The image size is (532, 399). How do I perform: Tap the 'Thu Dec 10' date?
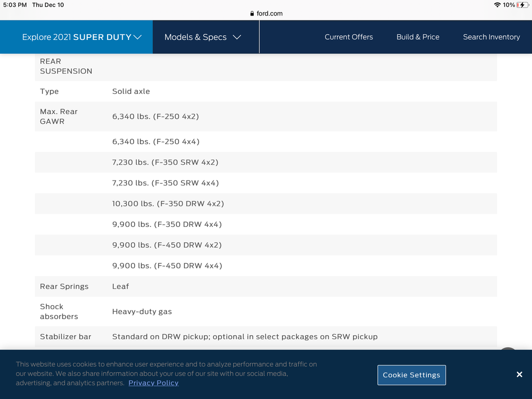(x=48, y=5)
